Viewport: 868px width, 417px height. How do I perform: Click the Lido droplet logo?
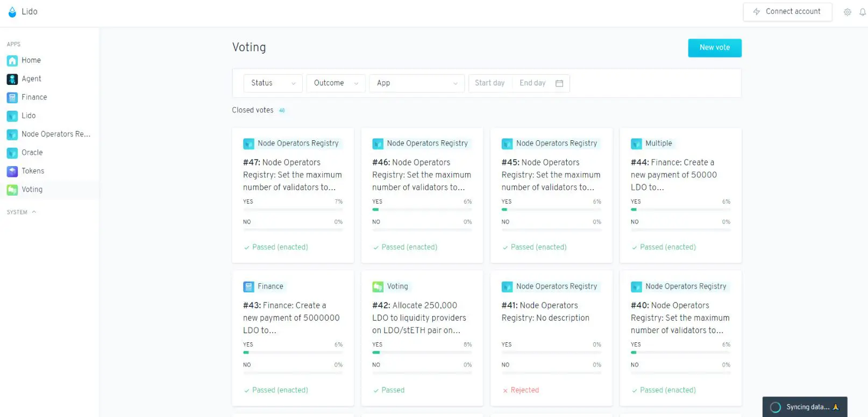pyautogui.click(x=12, y=12)
